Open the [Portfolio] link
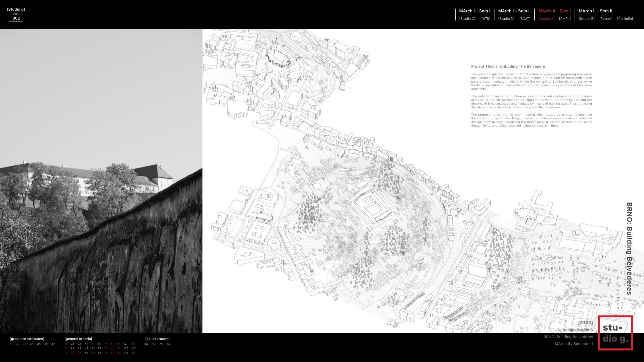 (x=625, y=19)
